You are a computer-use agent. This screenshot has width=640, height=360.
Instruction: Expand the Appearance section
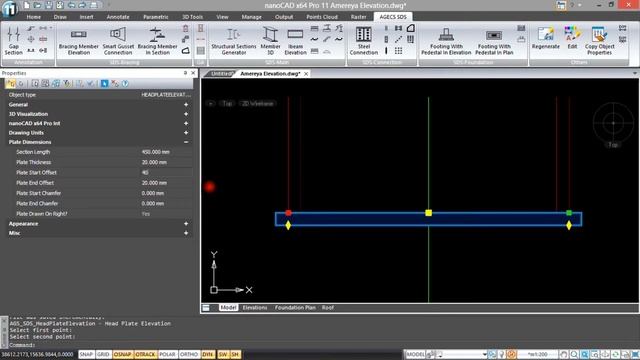tap(186, 224)
